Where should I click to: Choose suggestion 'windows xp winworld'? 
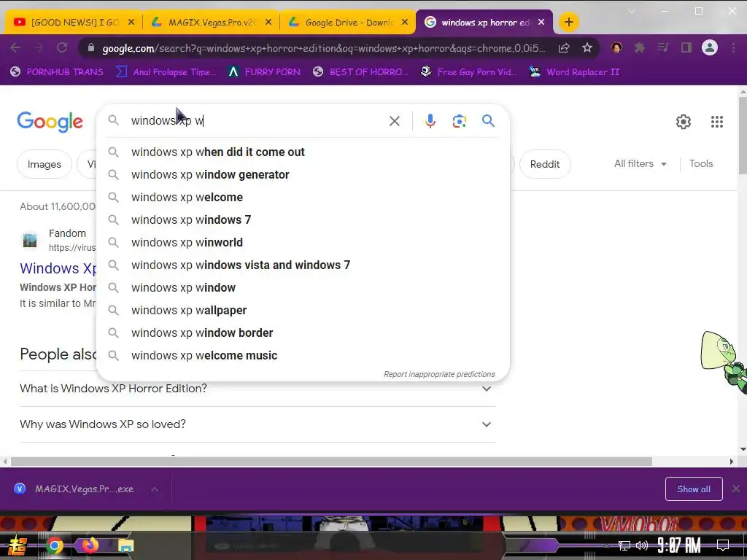pos(303,242)
